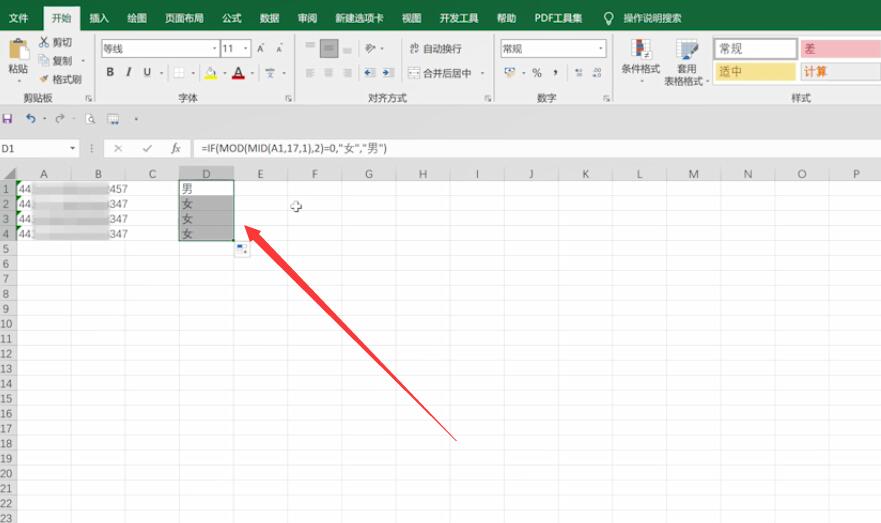Click the Undo arrow icon
The height and width of the screenshot is (523, 881).
[31, 119]
